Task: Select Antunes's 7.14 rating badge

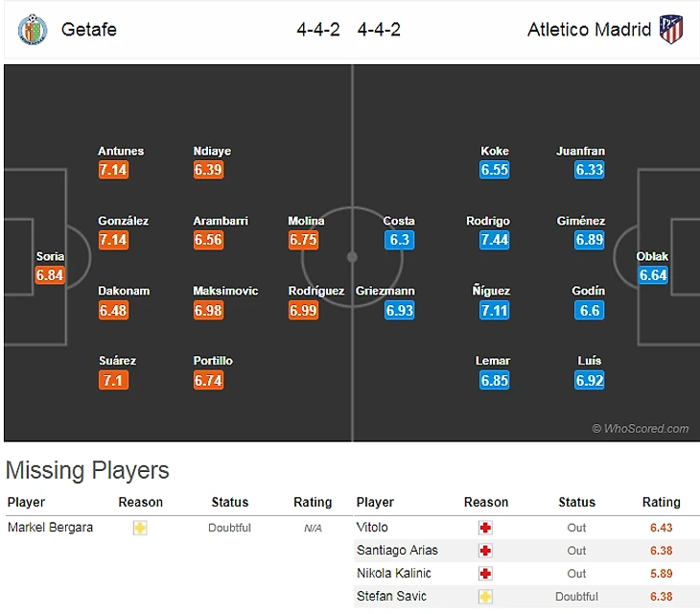Action: click(x=113, y=171)
